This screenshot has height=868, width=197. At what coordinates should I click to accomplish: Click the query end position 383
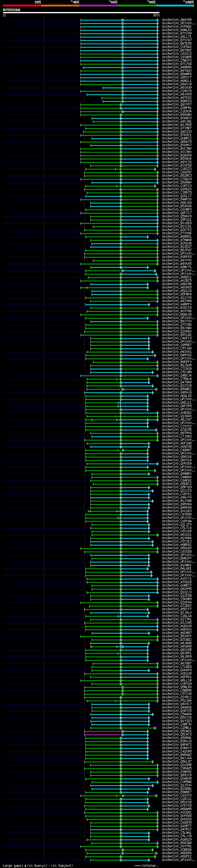155,15
